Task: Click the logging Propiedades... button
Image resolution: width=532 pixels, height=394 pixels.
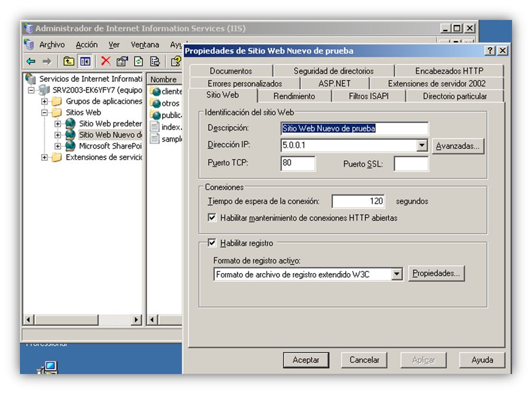Action: pos(436,273)
